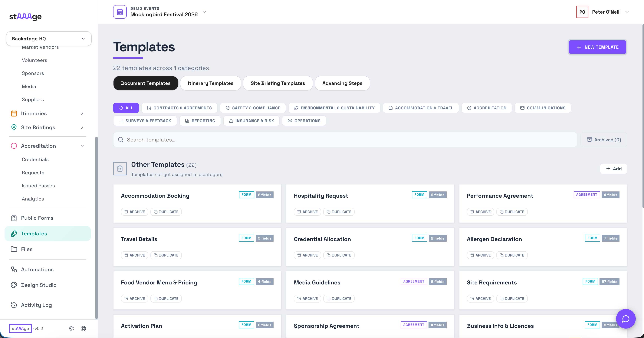This screenshot has height=338, width=644.
Task: Open the Backstage HQ workspace dropdown
Action: click(49, 39)
